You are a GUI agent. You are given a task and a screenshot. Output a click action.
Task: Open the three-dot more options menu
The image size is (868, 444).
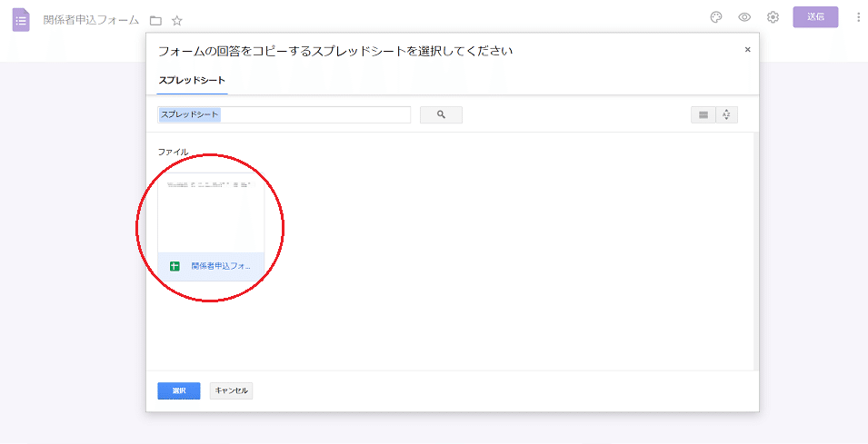859,17
